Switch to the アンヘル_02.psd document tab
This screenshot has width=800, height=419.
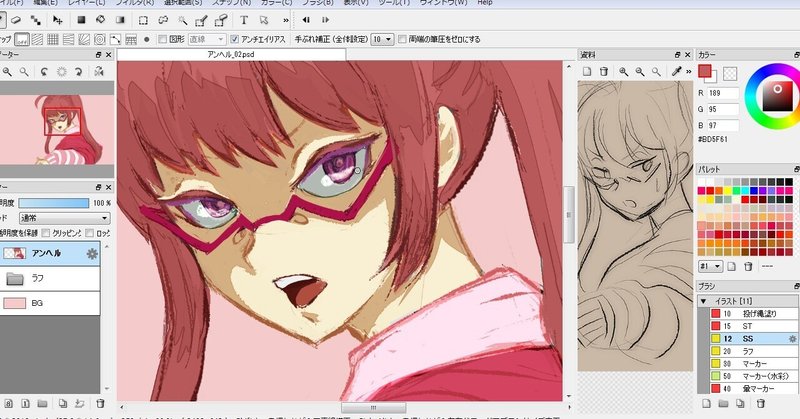click(231, 54)
